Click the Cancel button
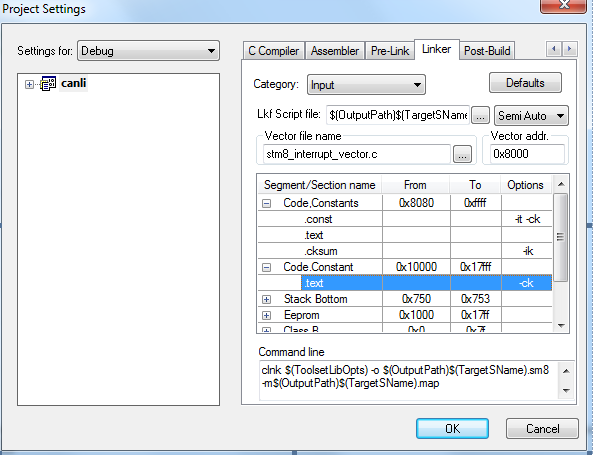The height and width of the screenshot is (455, 598). (542, 429)
